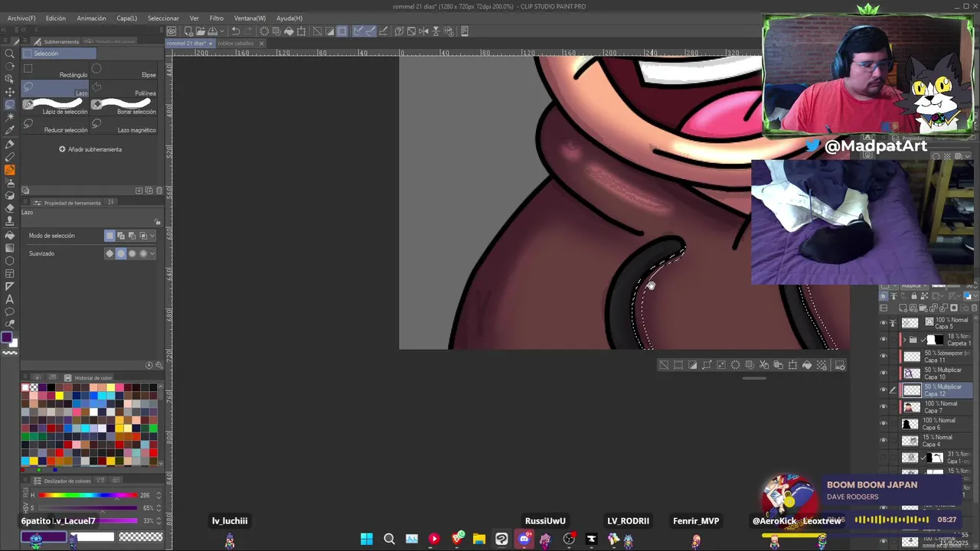Viewport: 980px width, 551px height.
Task: Click the Redo arrow in command bar
Action: tap(248, 31)
